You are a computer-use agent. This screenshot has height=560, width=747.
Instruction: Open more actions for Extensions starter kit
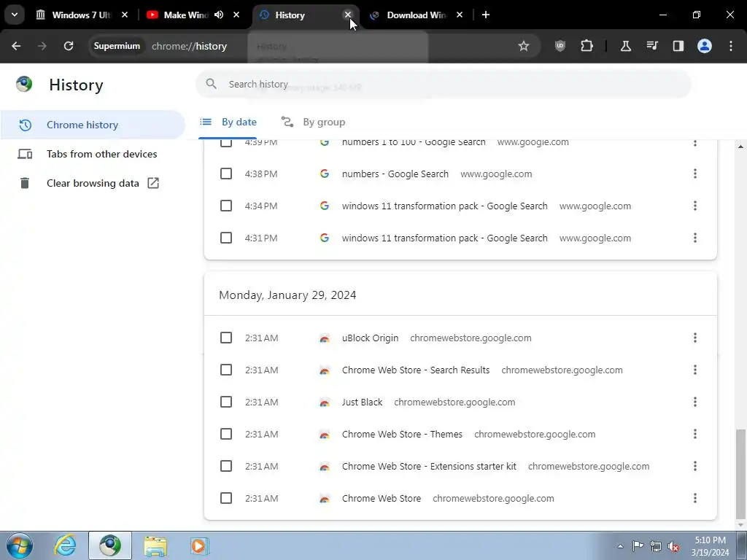coord(695,465)
